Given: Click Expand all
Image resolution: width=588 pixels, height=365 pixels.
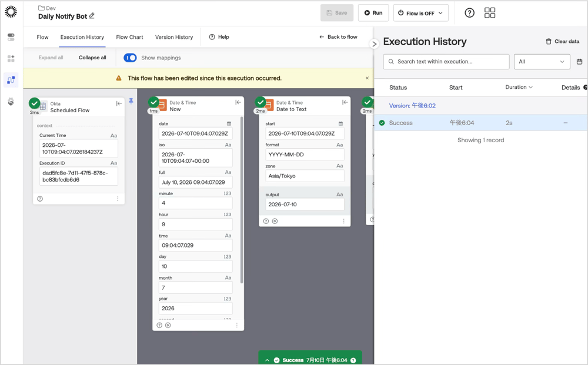Looking at the screenshot, I should 51,58.
